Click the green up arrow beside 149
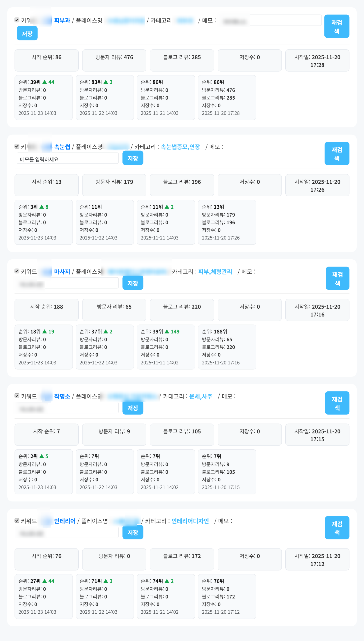Viewport: 364px width, 641px height. 167,331
